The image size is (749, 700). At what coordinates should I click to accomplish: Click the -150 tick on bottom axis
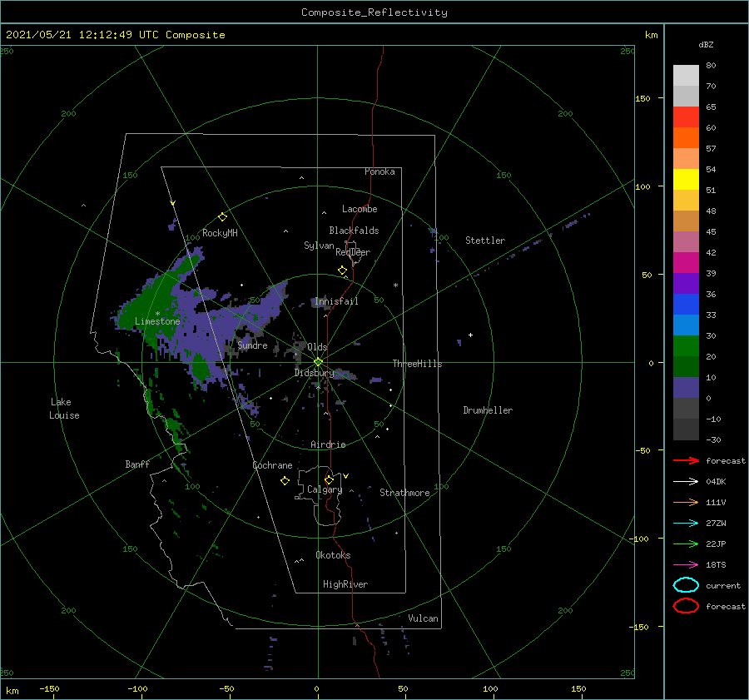pos(49,688)
